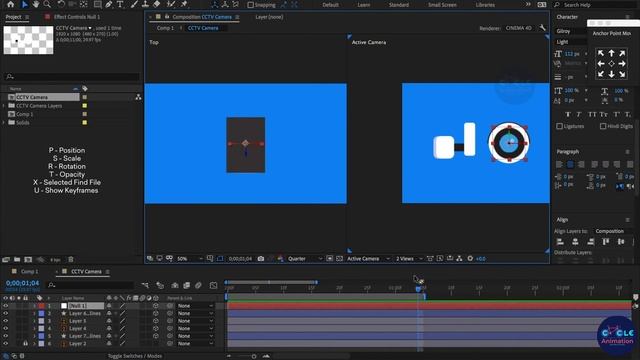Select the Clone Stamp tool
The image size is (640, 360).
click(145, 4)
